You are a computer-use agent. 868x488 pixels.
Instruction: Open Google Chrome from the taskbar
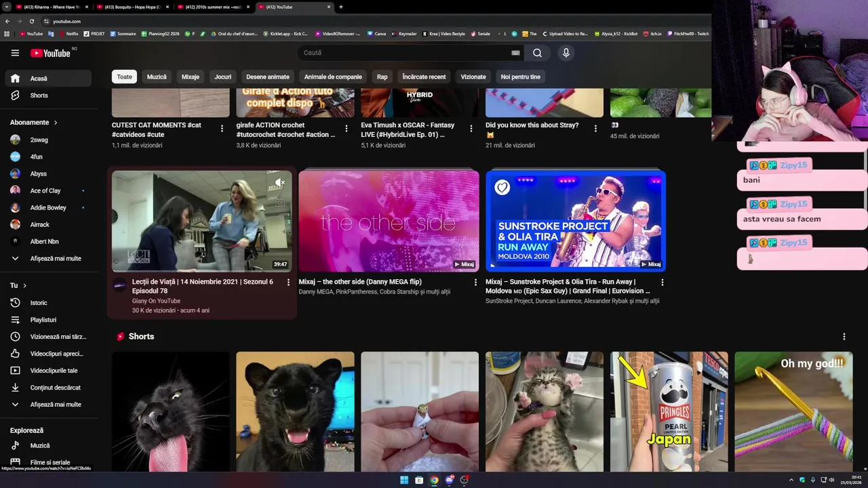(x=434, y=480)
